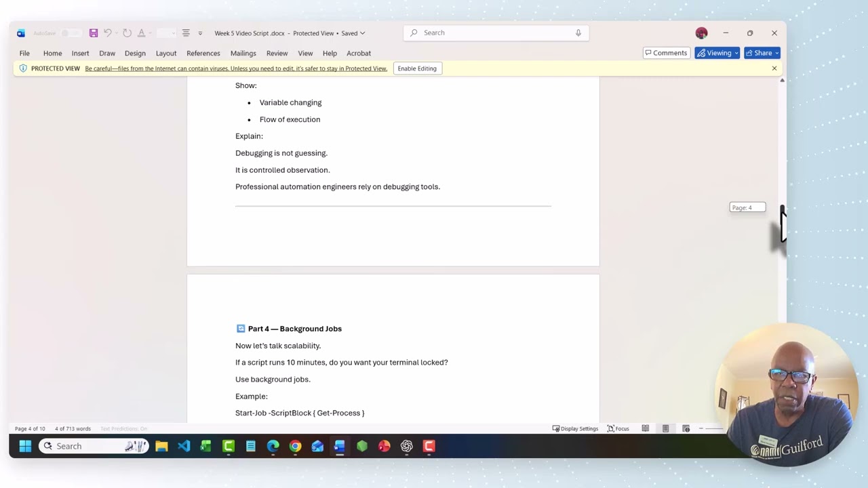868x488 pixels.
Task: Switch to the Mailings ribbon tab
Action: coord(243,53)
